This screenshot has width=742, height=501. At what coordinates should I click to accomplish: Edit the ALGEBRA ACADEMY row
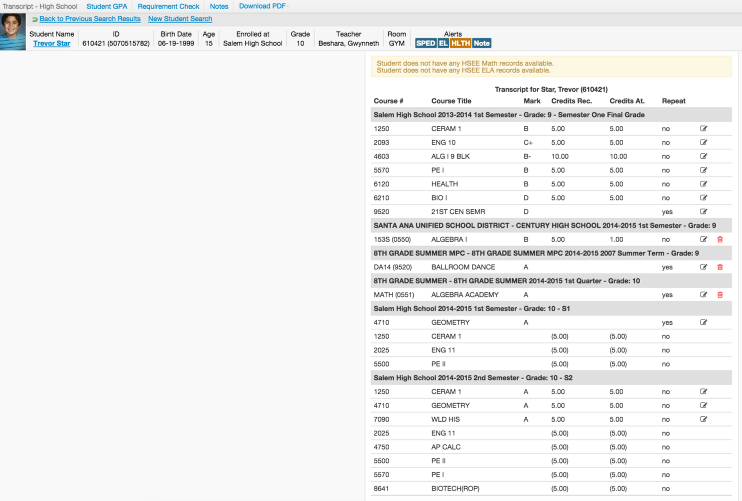[x=703, y=294]
